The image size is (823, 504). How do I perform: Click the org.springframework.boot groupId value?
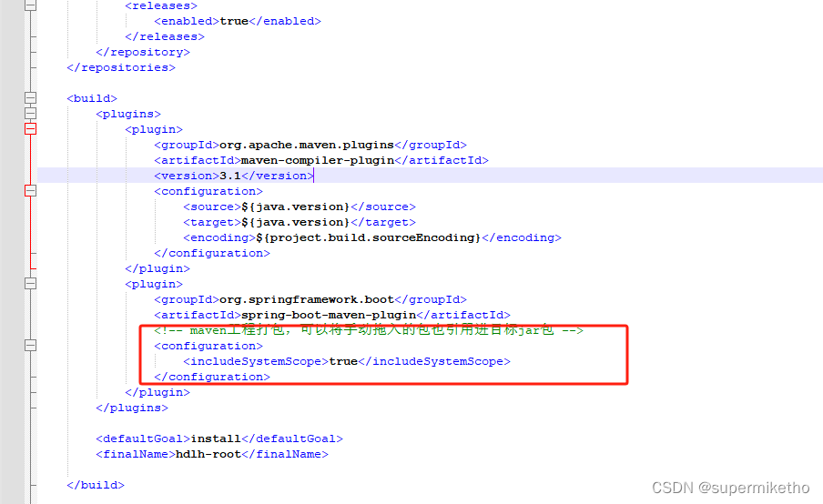307,299
